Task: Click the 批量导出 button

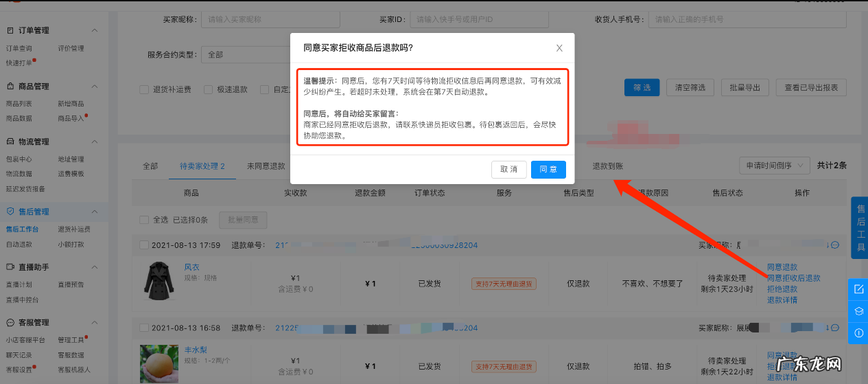Action: 744,87
